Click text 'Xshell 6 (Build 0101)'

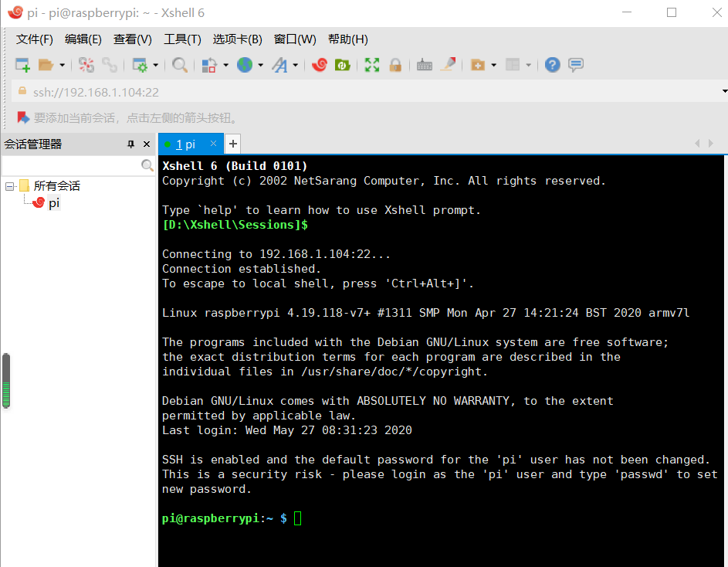(235, 166)
